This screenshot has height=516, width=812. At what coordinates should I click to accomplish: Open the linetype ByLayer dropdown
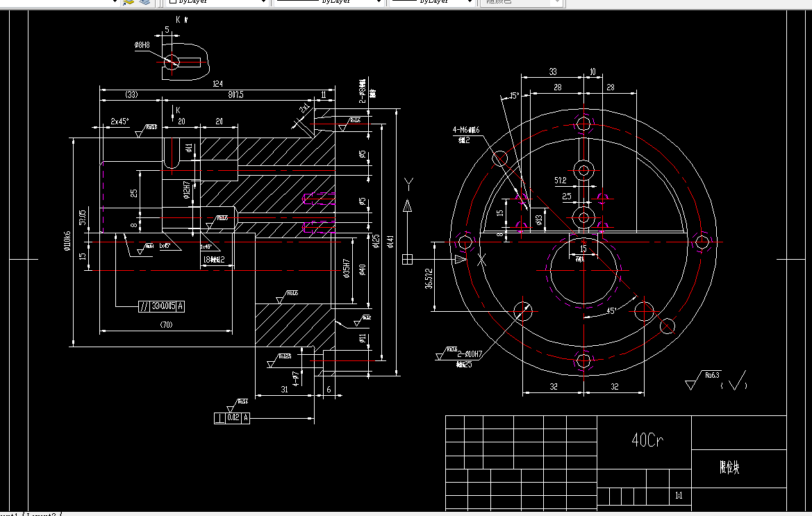pos(329,2)
